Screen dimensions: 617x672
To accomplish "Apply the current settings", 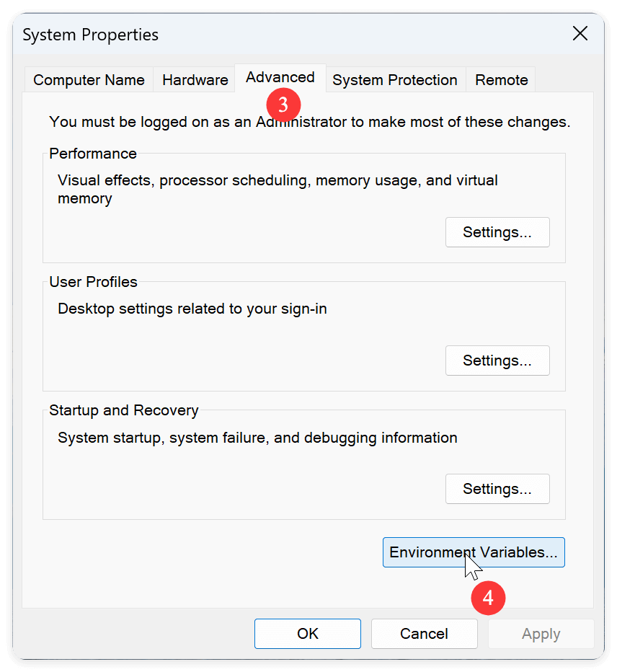I will (541, 634).
